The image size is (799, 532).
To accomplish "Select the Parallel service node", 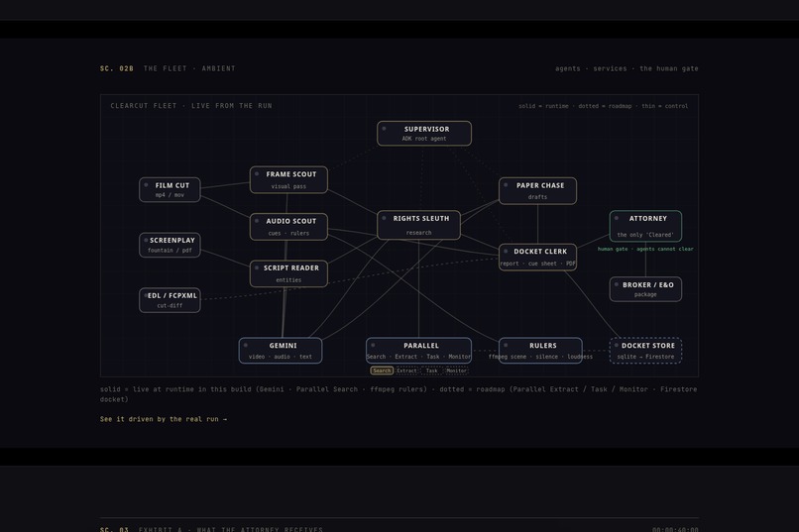I will pos(419,351).
